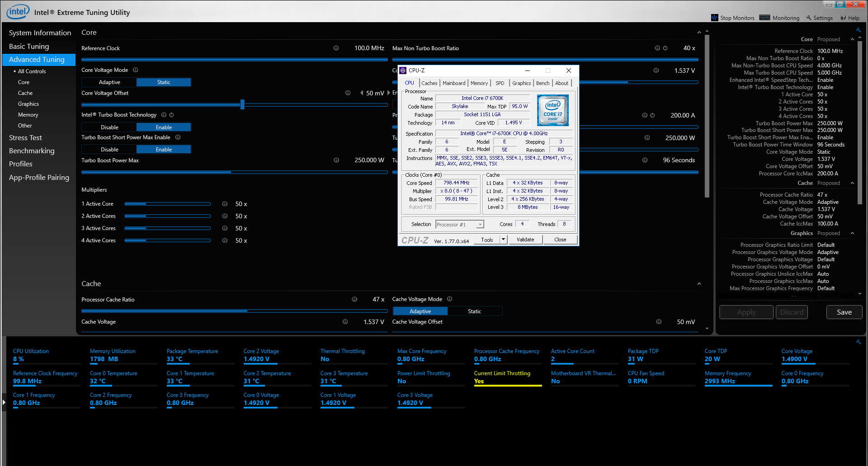Open the Stress Test section in sidebar

click(25, 138)
